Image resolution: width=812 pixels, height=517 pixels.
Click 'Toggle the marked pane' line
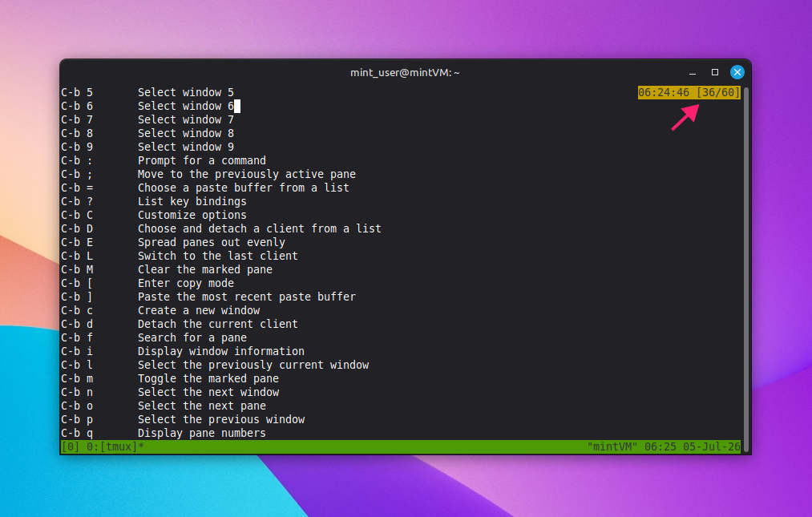pos(208,378)
